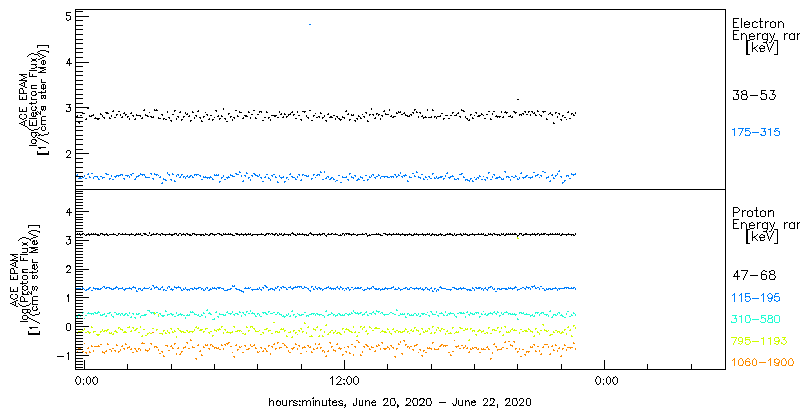800x410 pixels.
Task: Click the 47-68 proton energy label
Action: click(x=754, y=276)
